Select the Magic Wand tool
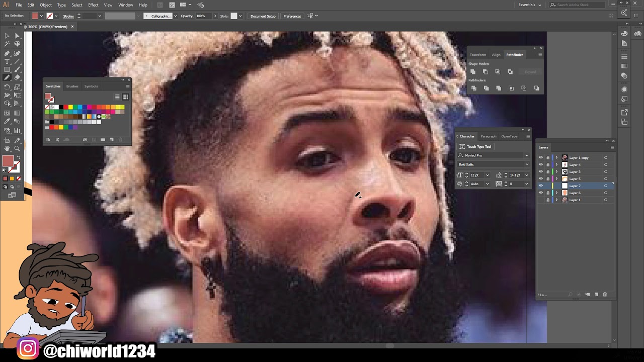The height and width of the screenshot is (362, 644). (7, 44)
